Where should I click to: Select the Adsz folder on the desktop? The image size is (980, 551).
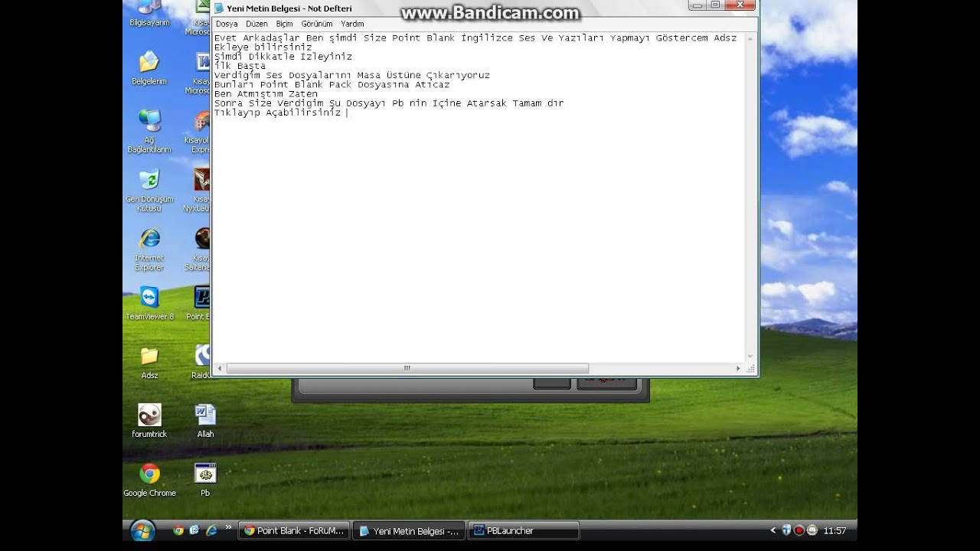(149, 363)
